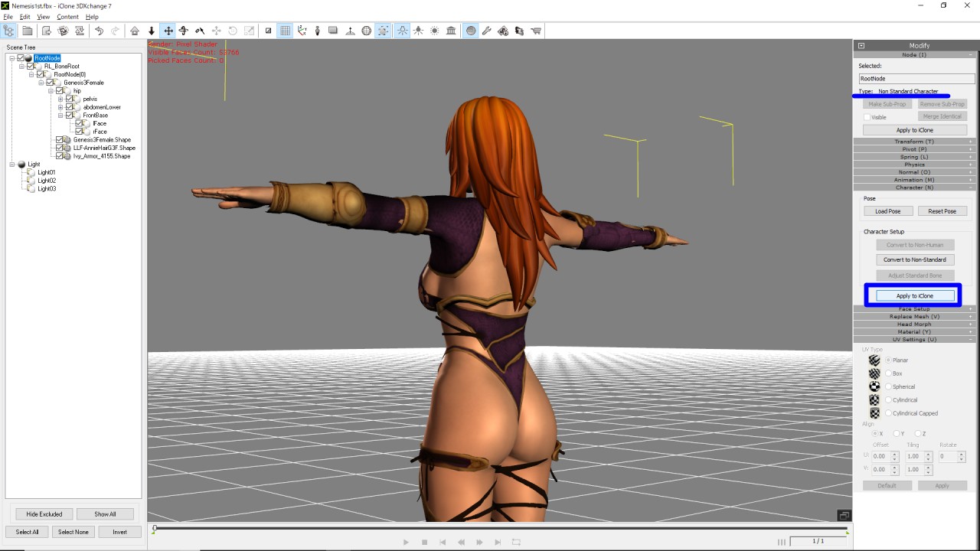Collapse the Light group in Scene Tree
The width and height of the screenshot is (980, 551).
12,165
